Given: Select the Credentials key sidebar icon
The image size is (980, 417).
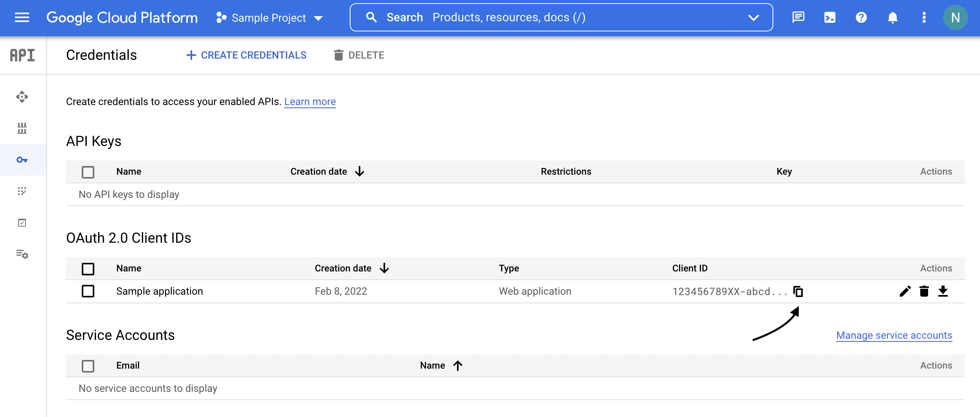Looking at the screenshot, I should (x=22, y=160).
